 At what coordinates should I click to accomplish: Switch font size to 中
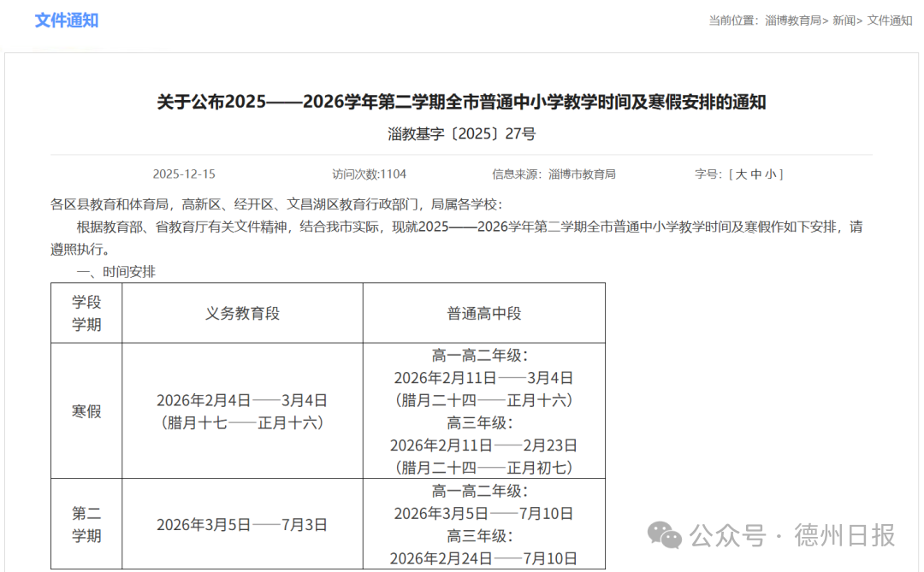(x=756, y=174)
